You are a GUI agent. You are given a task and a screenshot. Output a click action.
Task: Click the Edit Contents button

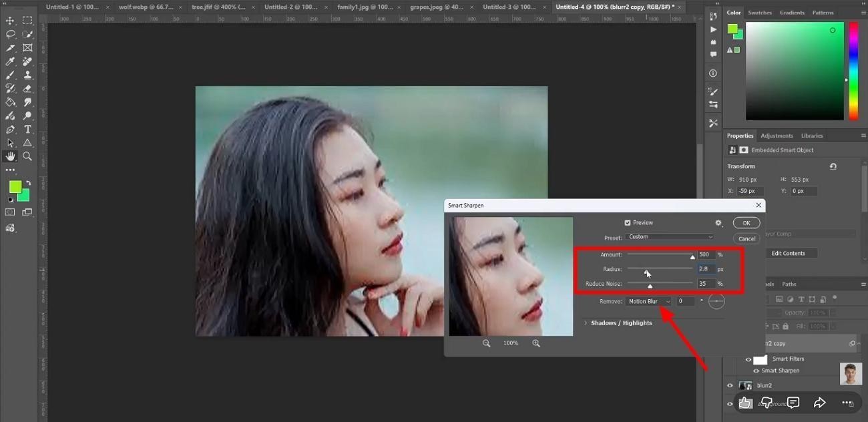point(789,254)
